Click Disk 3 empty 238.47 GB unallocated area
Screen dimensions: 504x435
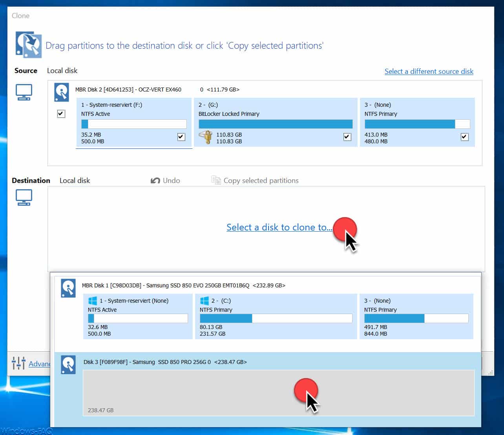278,393
